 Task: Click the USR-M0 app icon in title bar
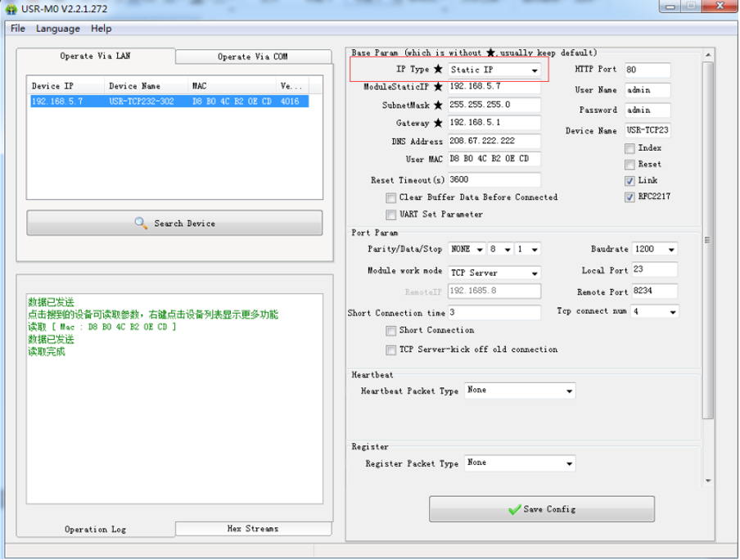click(11, 8)
